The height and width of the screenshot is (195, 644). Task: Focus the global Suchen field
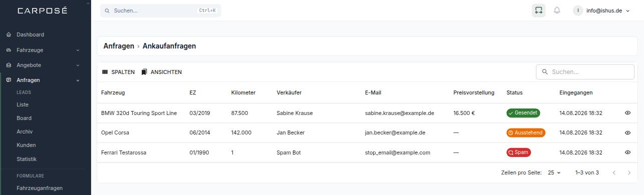coord(160,10)
